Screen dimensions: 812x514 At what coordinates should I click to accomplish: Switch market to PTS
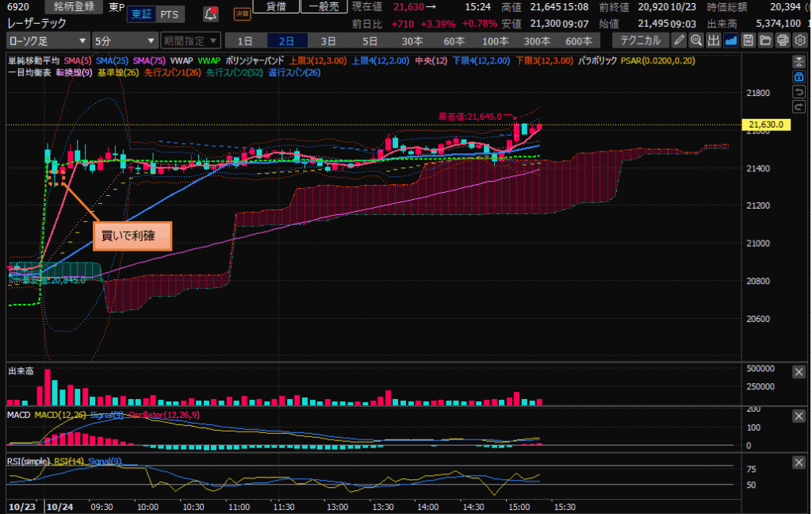(x=168, y=14)
